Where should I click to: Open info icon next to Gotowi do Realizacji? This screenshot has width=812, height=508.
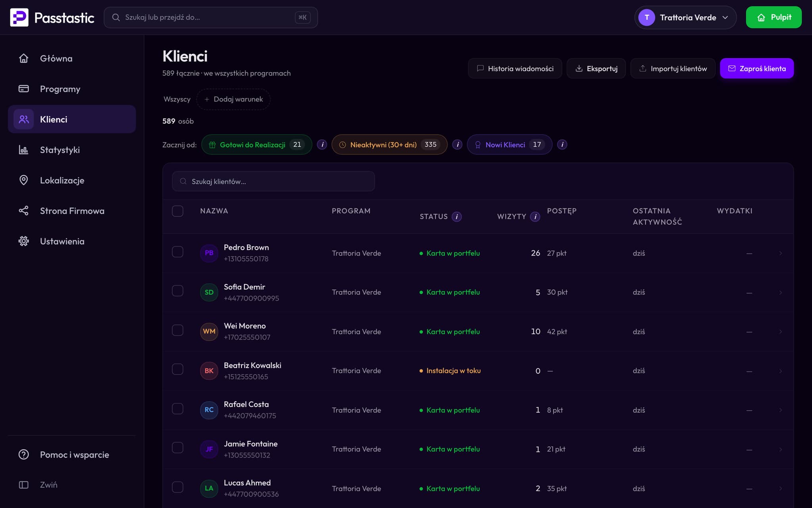pyautogui.click(x=322, y=144)
